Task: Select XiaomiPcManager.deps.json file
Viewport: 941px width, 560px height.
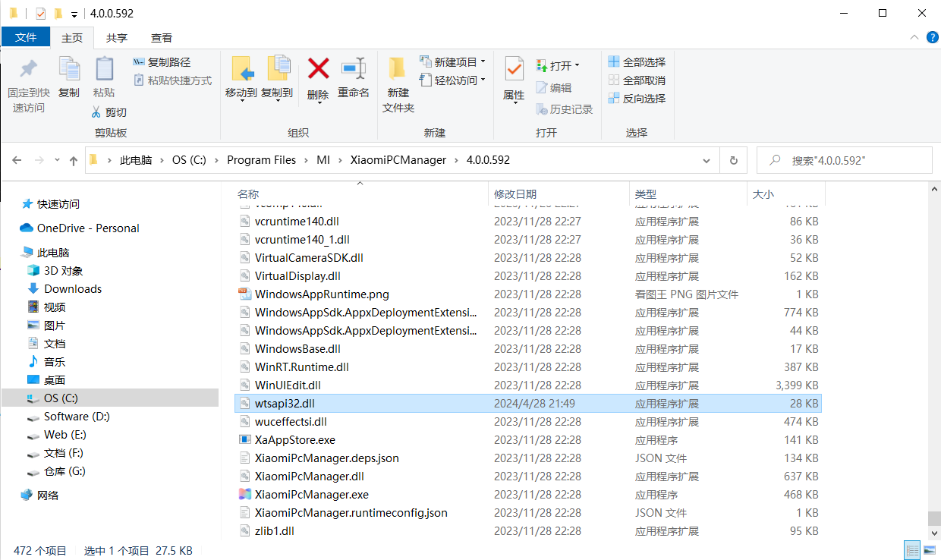Action: [x=327, y=458]
